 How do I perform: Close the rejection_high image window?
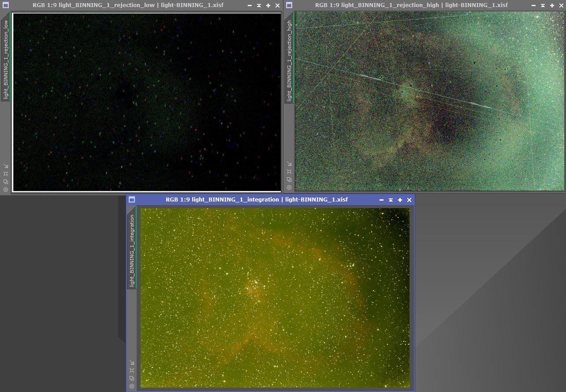coord(561,5)
